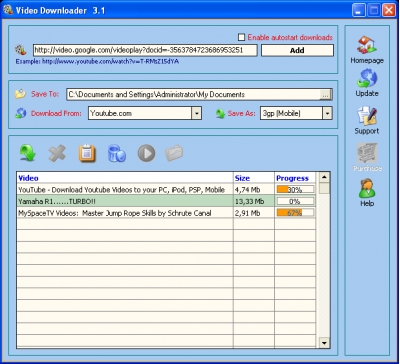Screen dimensions: 400x364
Task: Start download with green arrow toolbar icon
Action: point(28,153)
